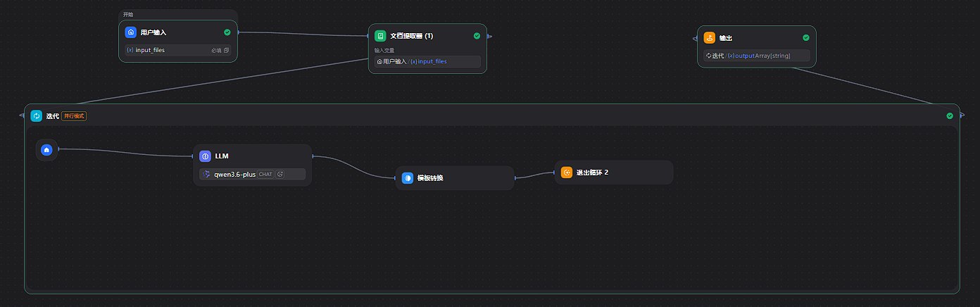This screenshot has width=980, height=307.
Task: Click the cyan 迭代 loop icon
Action: (37, 116)
